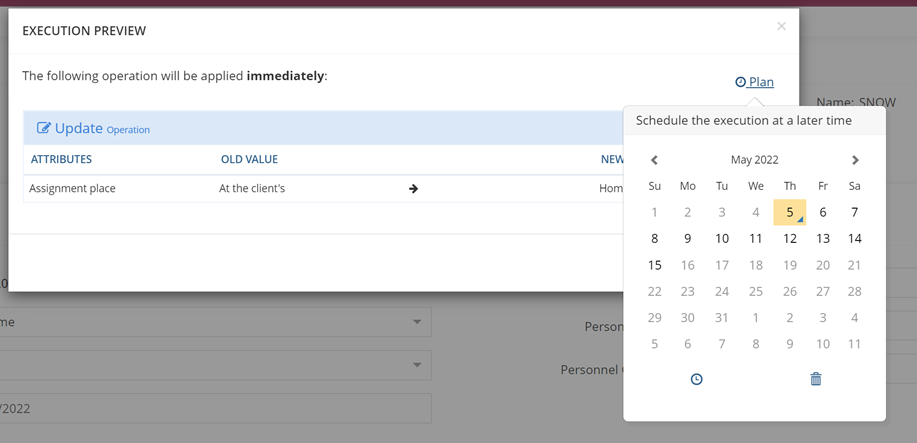Close the Execution Preview dialog

click(781, 27)
